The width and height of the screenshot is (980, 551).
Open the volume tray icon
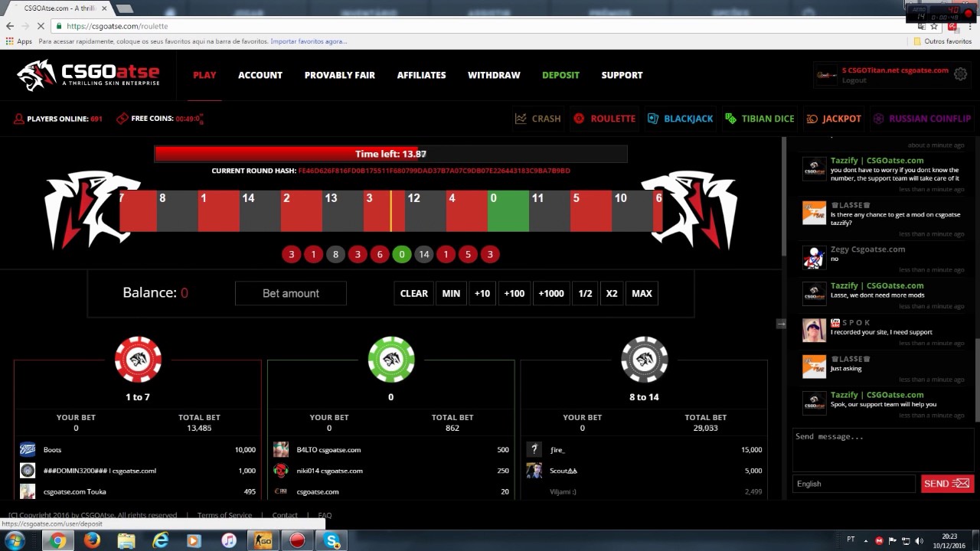919,541
